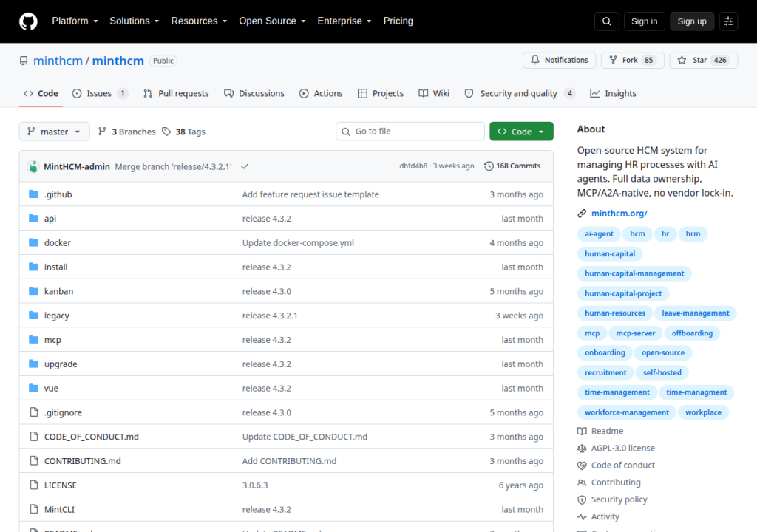Image resolution: width=757 pixels, height=532 pixels.
Task: Click the .gitignore file icon
Action: tap(33, 412)
